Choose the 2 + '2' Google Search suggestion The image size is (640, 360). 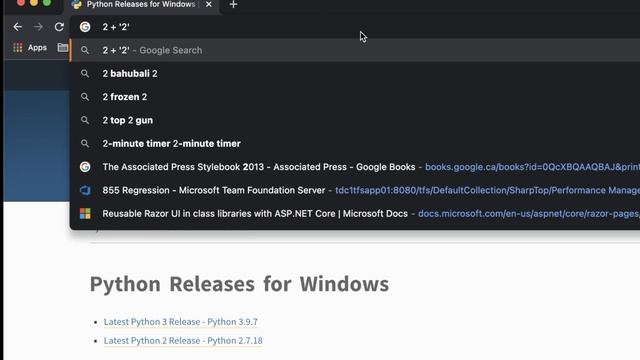point(355,50)
